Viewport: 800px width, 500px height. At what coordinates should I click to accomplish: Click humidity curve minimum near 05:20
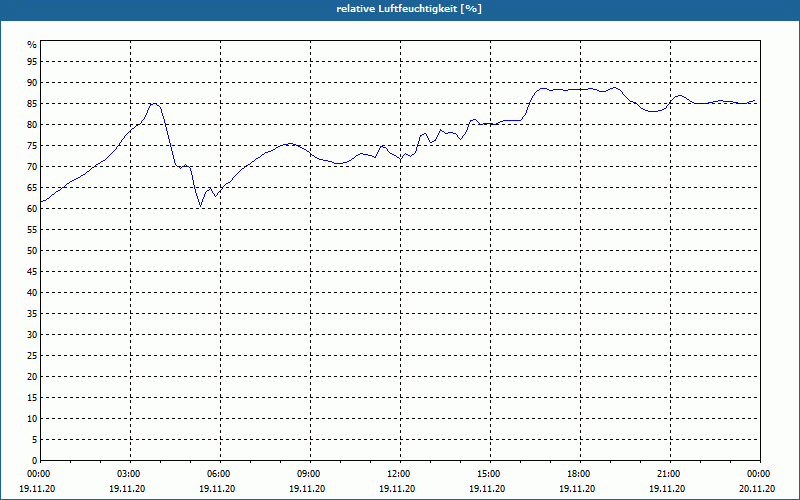pos(201,206)
